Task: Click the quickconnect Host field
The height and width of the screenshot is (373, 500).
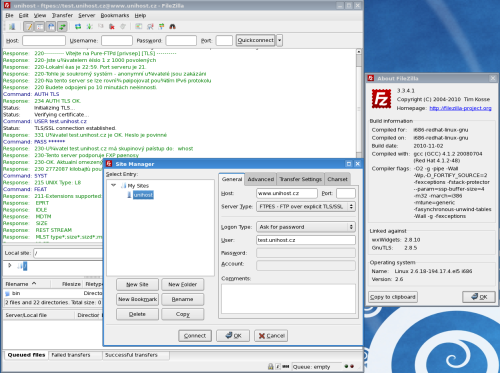Action: pyautogui.click(x=44, y=41)
